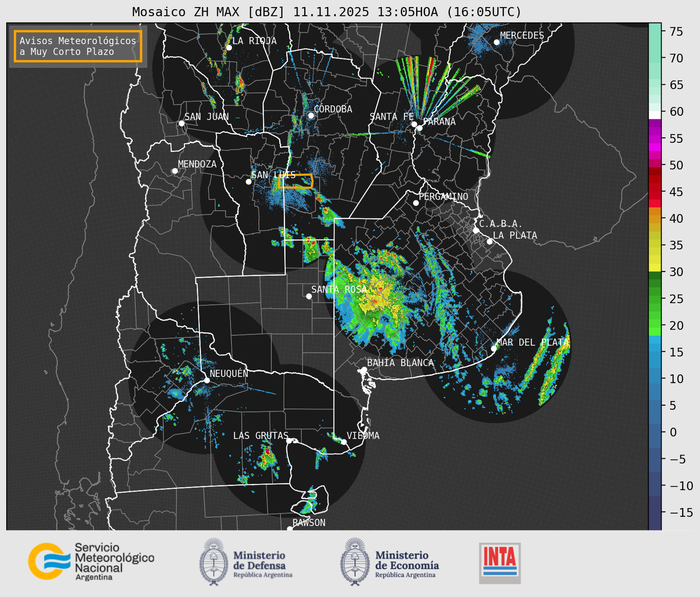The image size is (700, 597).
Task: Click the magenta 55 dBZ color band
Action: (655, 138)
